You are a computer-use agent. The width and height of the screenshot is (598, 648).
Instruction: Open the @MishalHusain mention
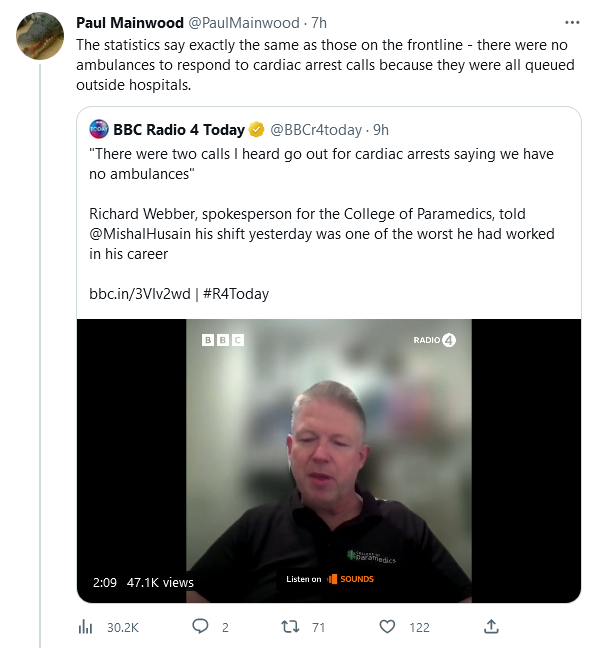pos(140,234)
